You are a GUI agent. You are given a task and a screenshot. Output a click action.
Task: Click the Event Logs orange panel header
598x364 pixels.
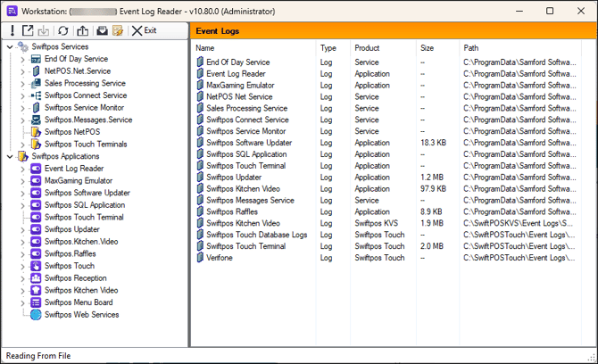[394, 31]
